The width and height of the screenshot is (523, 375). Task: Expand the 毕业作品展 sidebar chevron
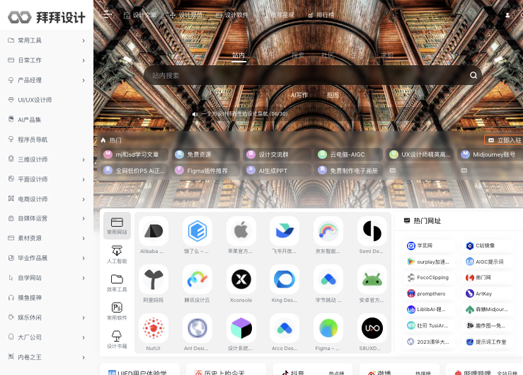tap(83, 258)
